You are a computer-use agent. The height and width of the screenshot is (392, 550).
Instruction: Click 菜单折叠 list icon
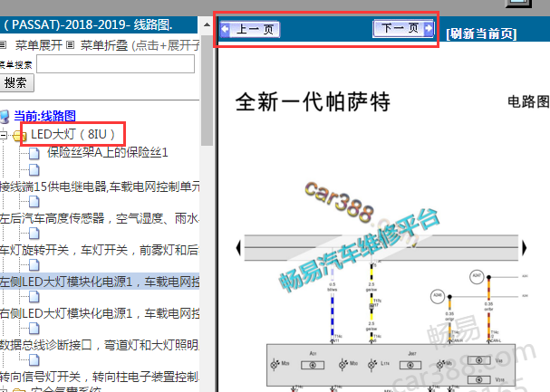[x=70, y=45]
